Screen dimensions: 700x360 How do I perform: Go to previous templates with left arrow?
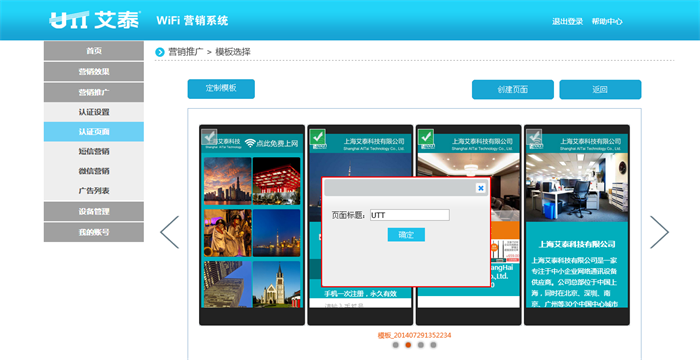tap(170, 232)
